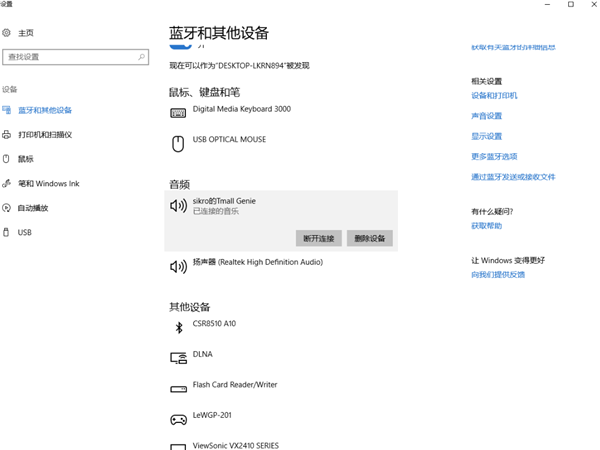The height and width of the screenshot is (450, 600).
Task: Open the 声音设置 related link
Action: [486, 116]
